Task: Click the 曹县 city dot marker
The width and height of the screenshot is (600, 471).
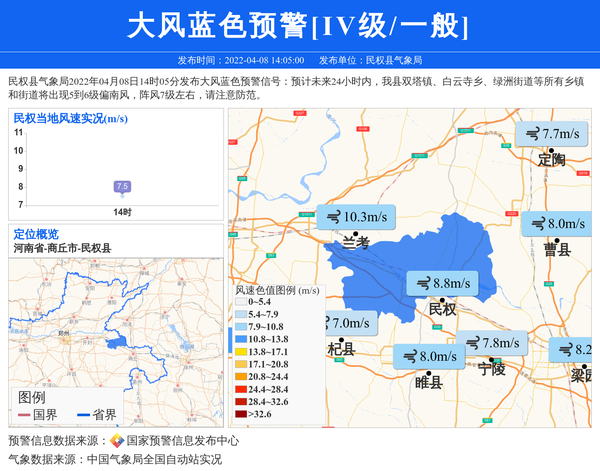Action: [557, 240]
